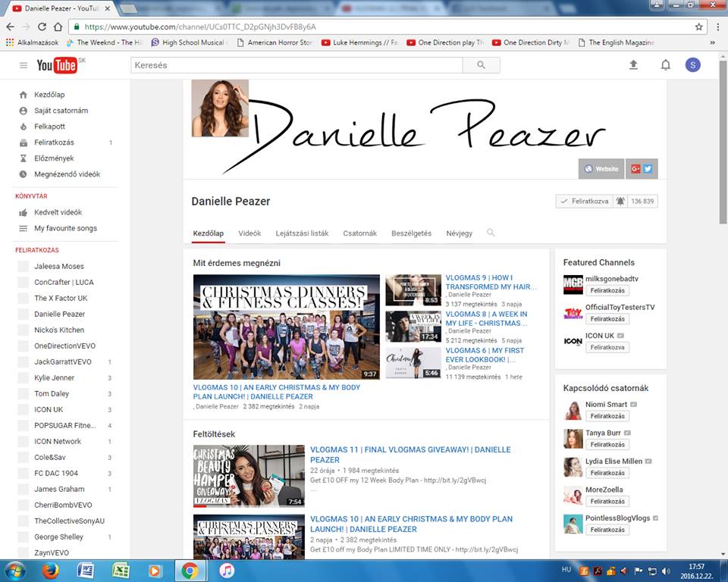Open VLOGMAS 8 A Week In My Life link
This screenshot has width=728, height=582.
click(487, 318)
